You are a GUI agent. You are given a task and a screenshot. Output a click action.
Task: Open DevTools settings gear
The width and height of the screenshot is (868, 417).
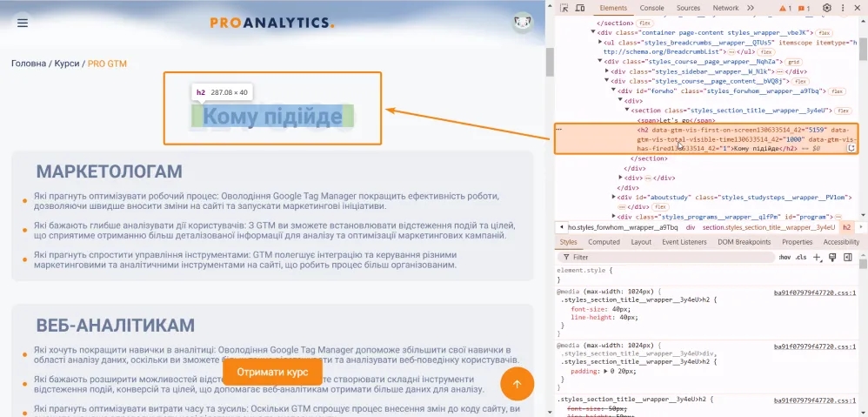click(x=826, y=8)
